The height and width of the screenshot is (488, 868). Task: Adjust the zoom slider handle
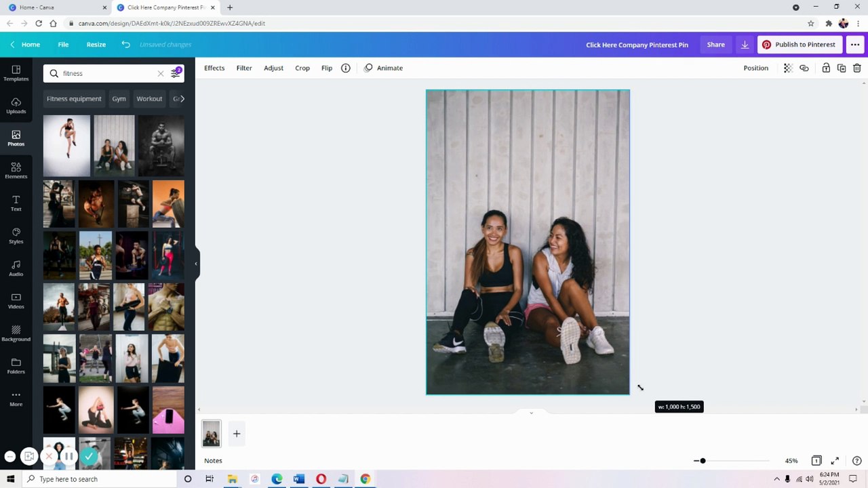[703, 461]
